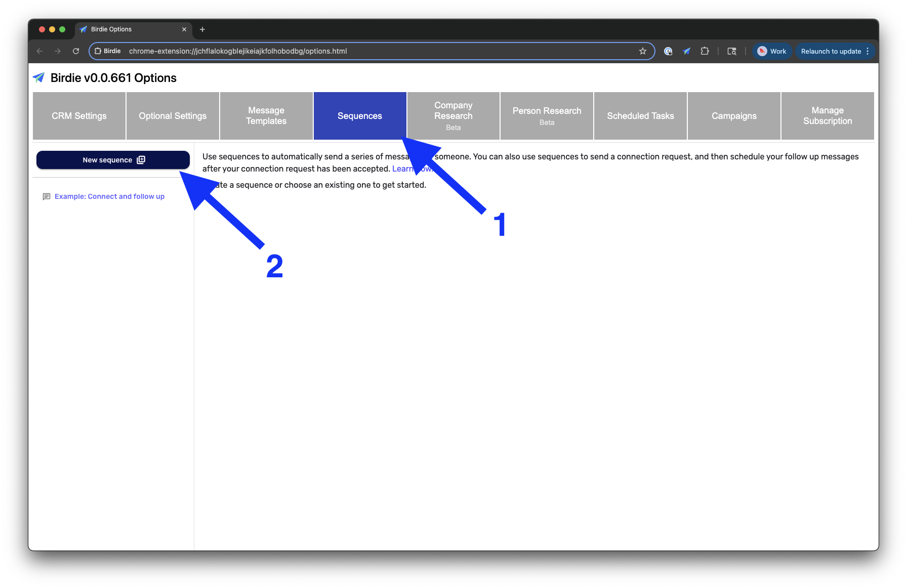Open the Campaigns tab
Viewport: 907px width, 588px height.
pos(734,116)
